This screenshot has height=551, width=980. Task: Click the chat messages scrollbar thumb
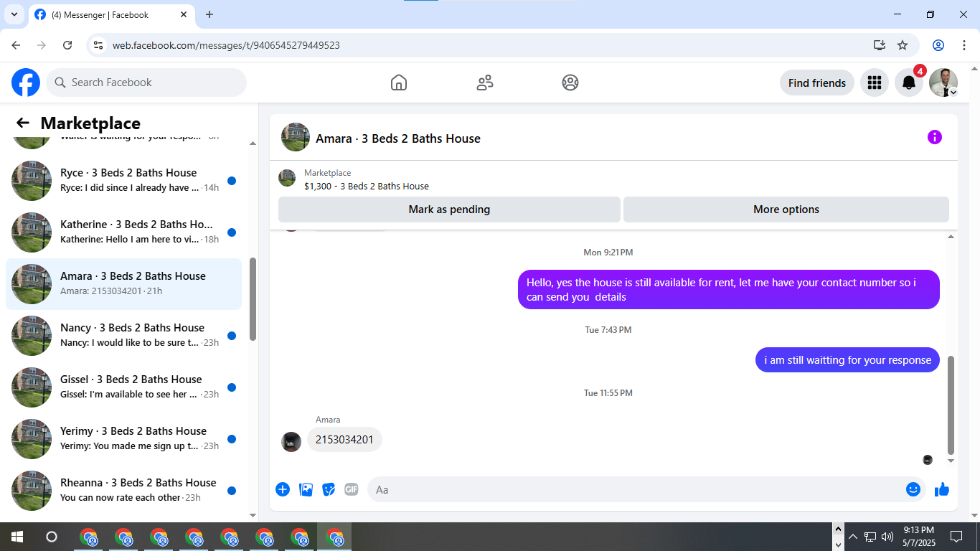tap(951, 405)
